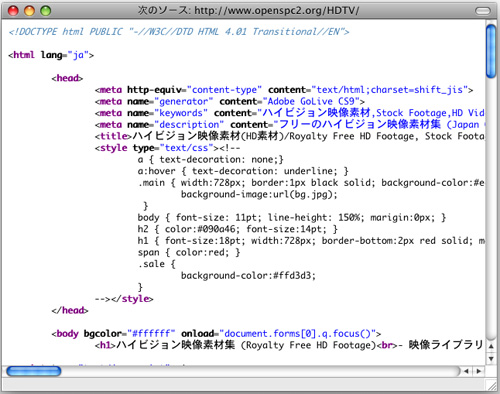Viewport: 500px width, 394px height.
Task: Click background-image:url(bg.jpg) line
Action: pyautogui.click(x=259, y=194)
